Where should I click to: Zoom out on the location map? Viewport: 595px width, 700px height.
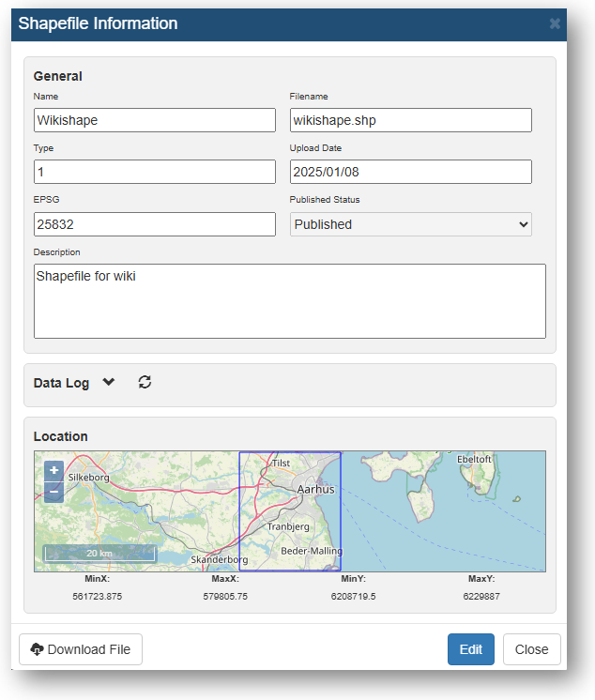pos(54,492)
